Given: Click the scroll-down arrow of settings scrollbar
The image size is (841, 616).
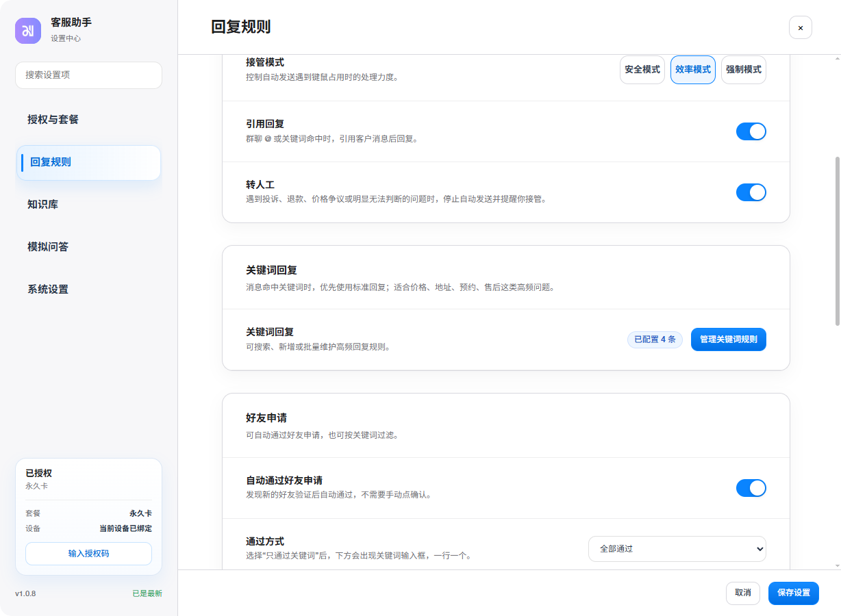Looking at the screenshot, I should click(836, 565).
